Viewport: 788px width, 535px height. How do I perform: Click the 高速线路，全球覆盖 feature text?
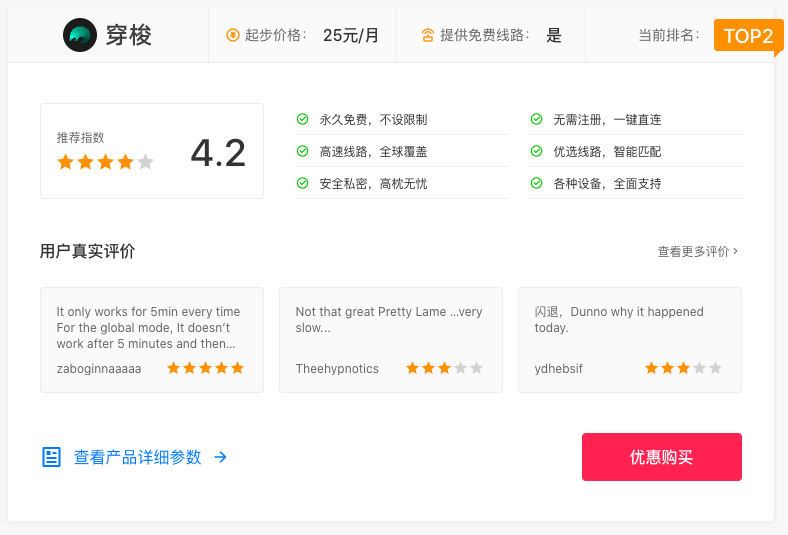tap(373, 152)
